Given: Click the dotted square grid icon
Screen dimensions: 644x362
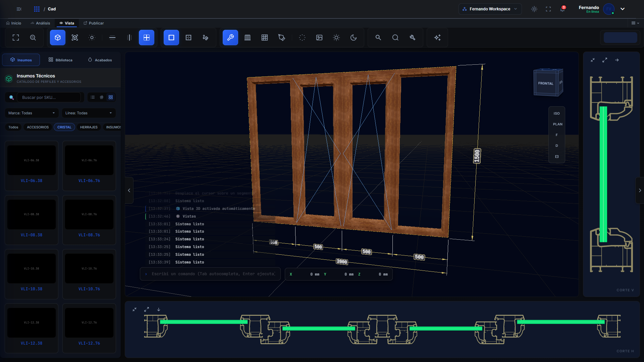Looking at the screenshot, I should (189, 38).
